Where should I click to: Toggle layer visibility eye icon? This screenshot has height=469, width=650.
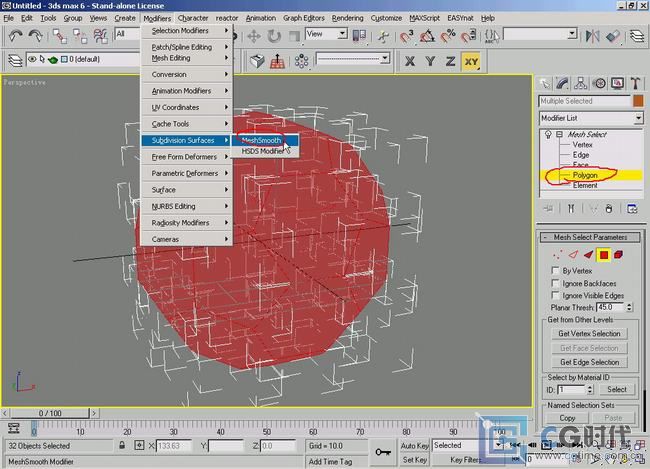[x=32, y=59]
